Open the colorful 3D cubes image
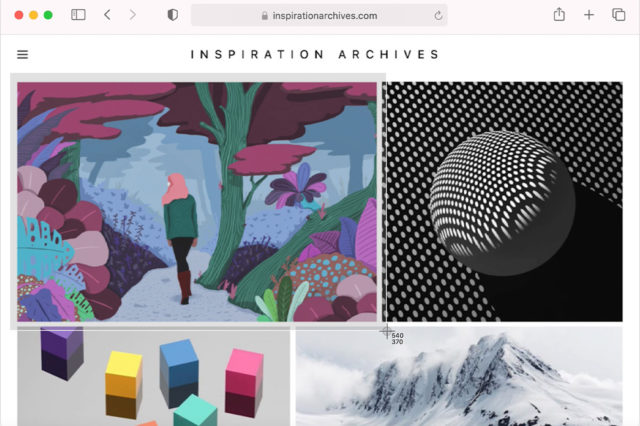The height and width of the screenshot is (426, 640). click(x=153, y=376)
